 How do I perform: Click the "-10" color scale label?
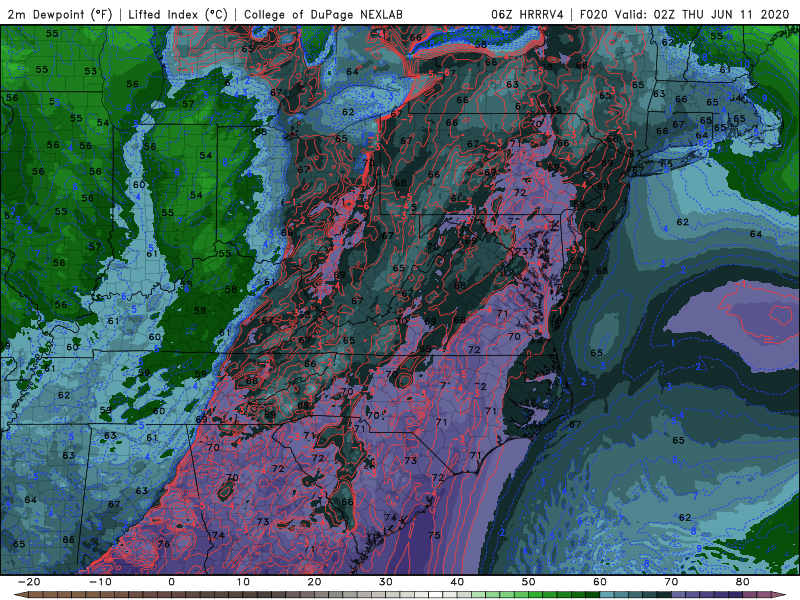pyautogui.click(x=100, y=582)
